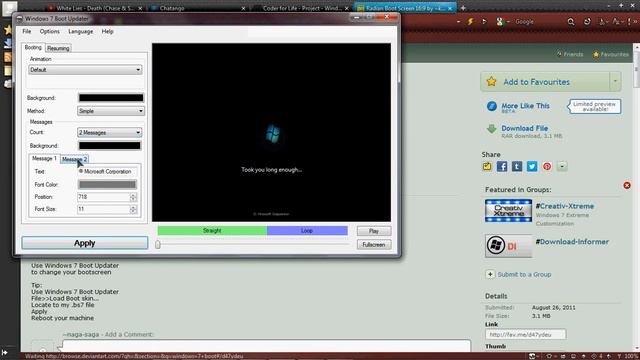
Task: Click the browser reload icon
Action: pos(587,22)
